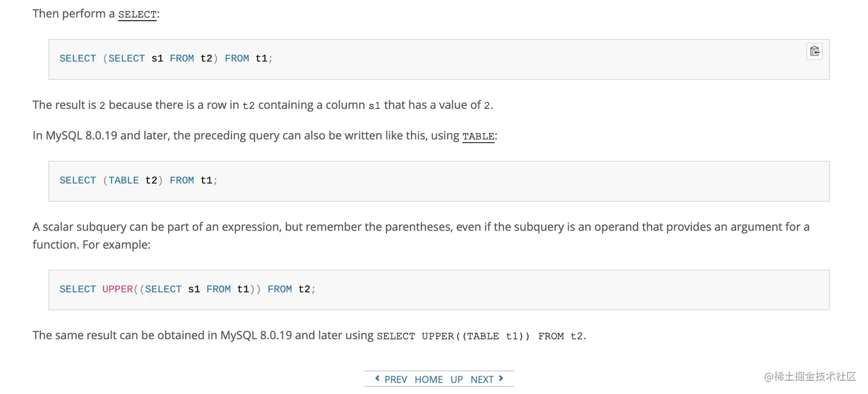Click the inline t2 code in result sentence
This screenshot has width=868, height=394.
click(x=249, y=106)
